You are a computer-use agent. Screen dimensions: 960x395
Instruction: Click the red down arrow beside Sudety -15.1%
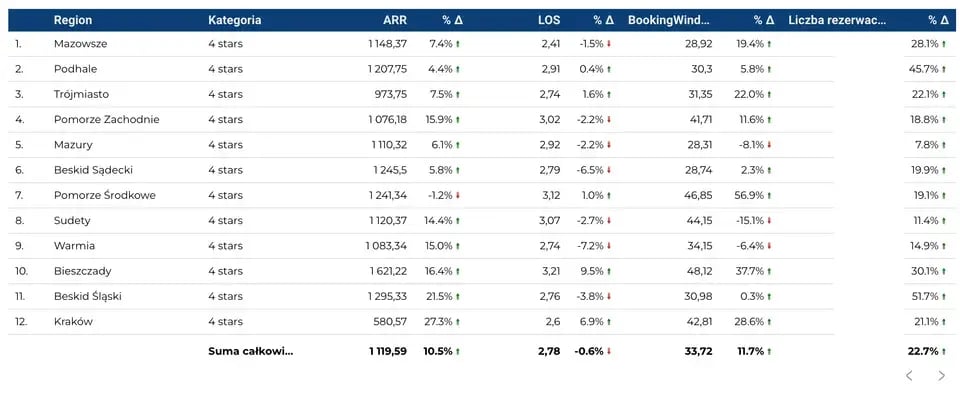tap(770, 220)
